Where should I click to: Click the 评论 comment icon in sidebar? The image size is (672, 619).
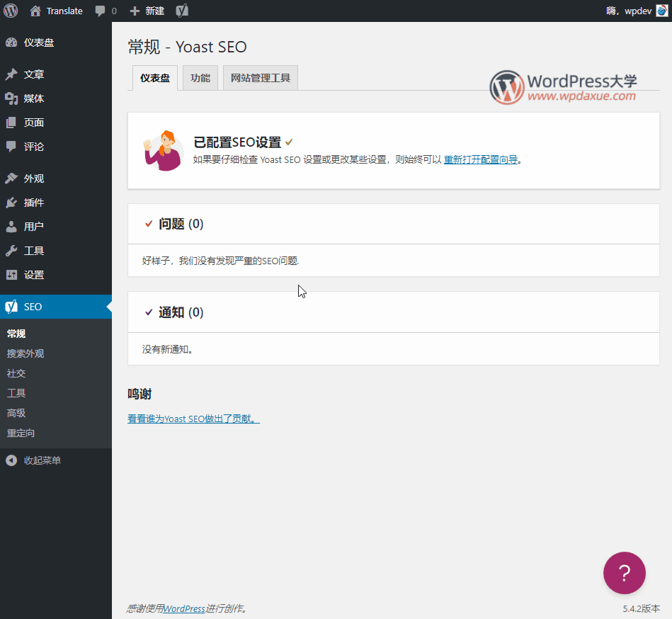(x=11, y=147)
